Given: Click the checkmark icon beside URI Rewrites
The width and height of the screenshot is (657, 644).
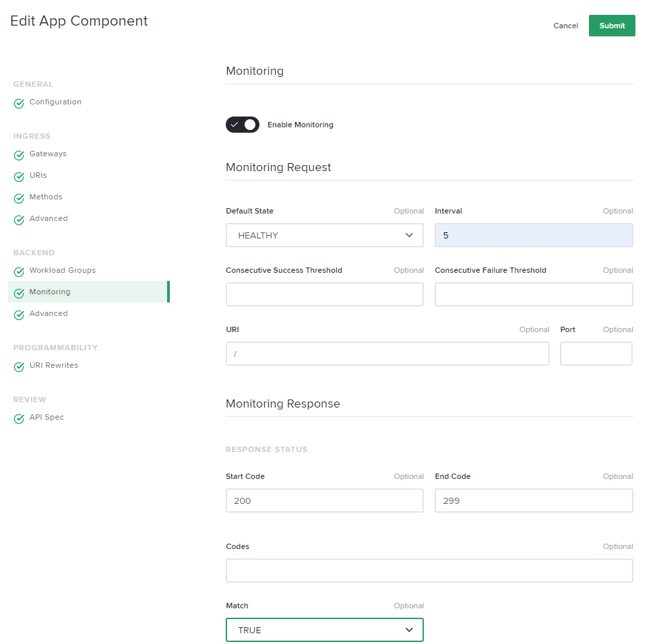Looking at the screenshot, I should 19,367.
